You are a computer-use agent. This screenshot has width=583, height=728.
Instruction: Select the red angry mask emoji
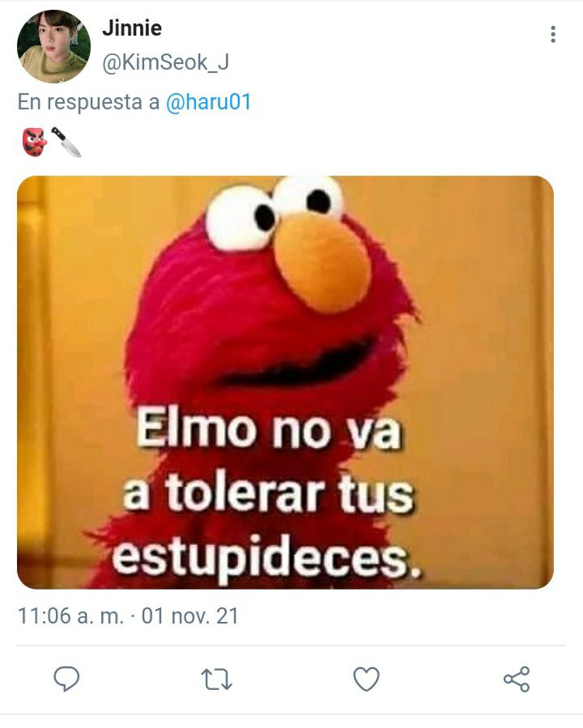(x=35, y=142)
